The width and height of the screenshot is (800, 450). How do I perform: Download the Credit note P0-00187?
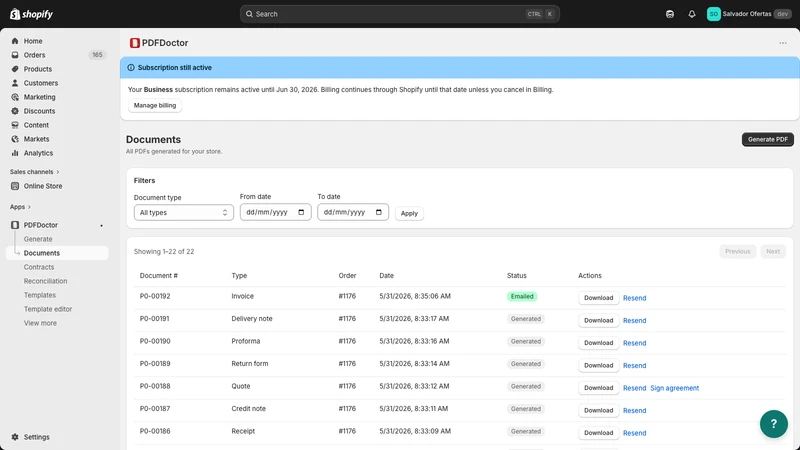coord(598,410)
